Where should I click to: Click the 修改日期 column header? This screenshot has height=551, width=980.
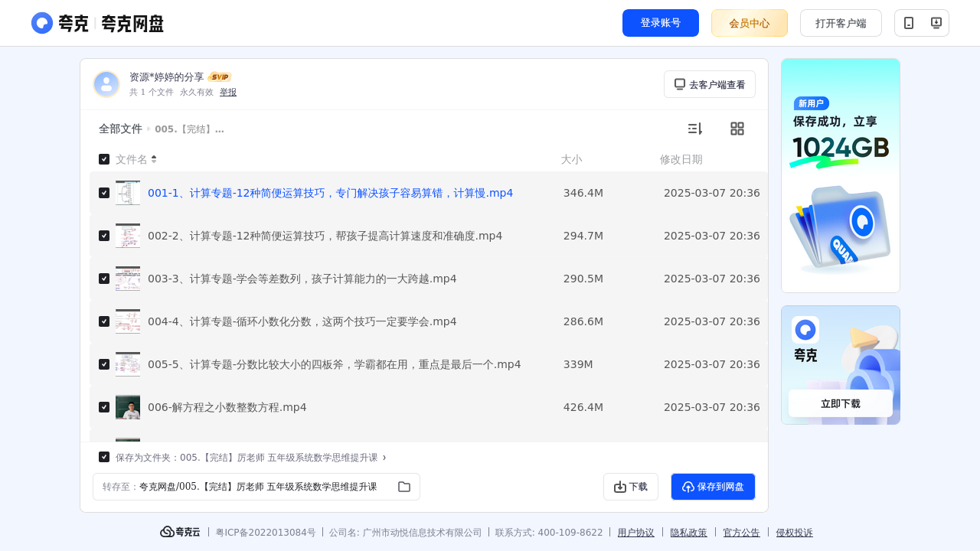click(x=681, y=159)
